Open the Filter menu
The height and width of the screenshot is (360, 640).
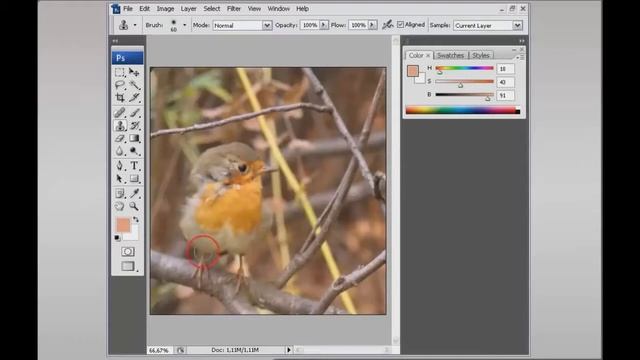[x=234, y=9]
